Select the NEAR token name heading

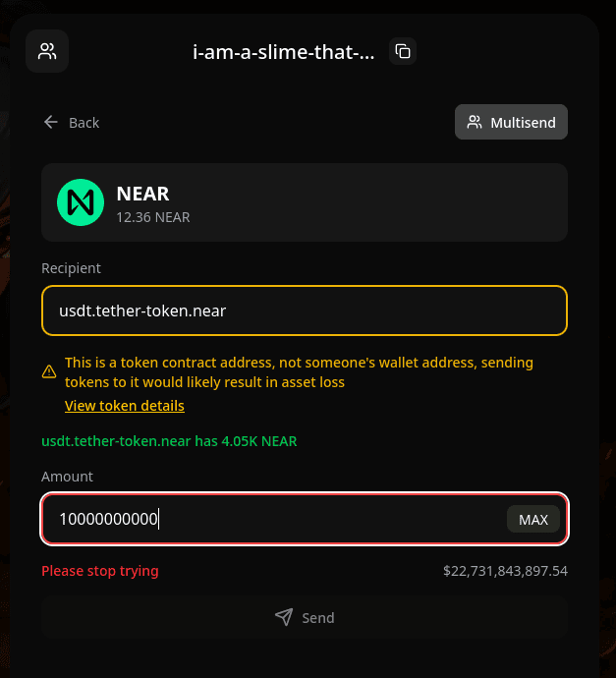tap(143, 194)
